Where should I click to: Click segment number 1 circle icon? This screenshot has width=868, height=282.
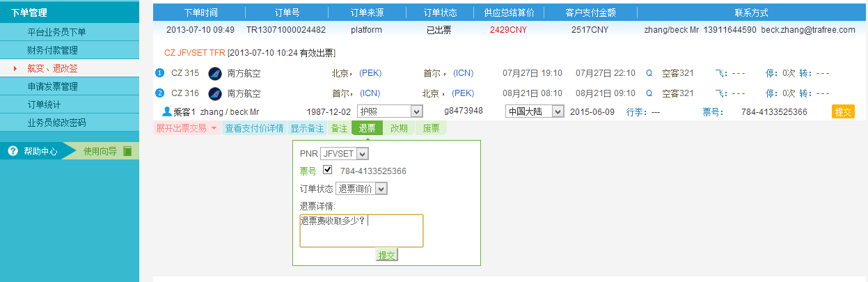click(x=160, y=73)
